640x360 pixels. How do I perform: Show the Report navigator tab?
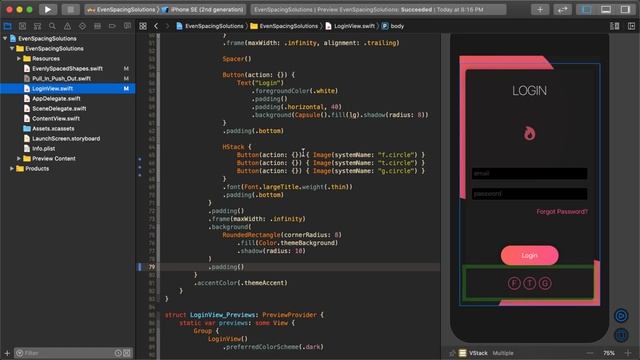coord(127,26)
